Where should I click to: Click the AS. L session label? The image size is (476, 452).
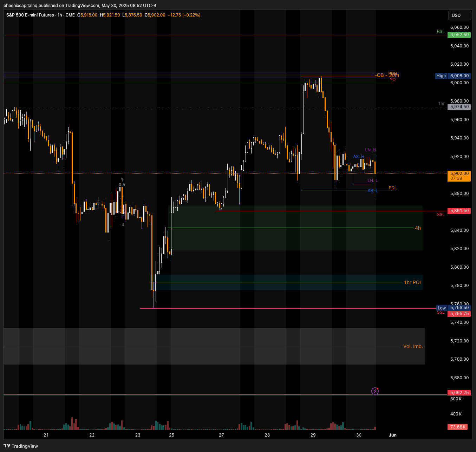[x=373, y=191]
